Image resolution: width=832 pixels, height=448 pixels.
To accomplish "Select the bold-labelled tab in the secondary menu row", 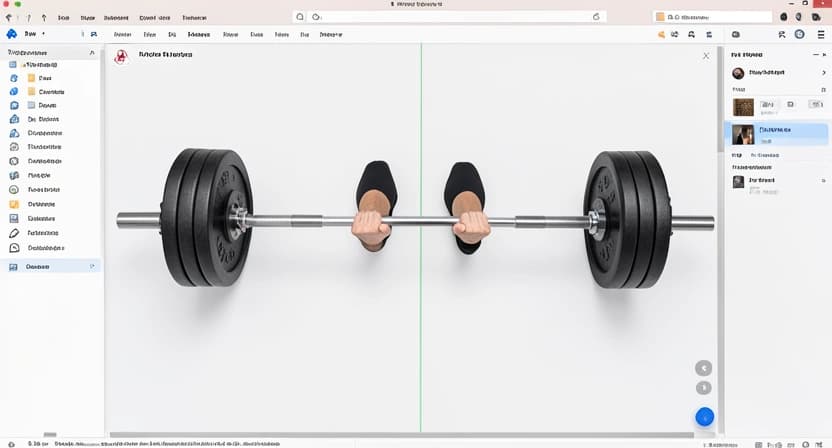I will (x=199, y=35).
